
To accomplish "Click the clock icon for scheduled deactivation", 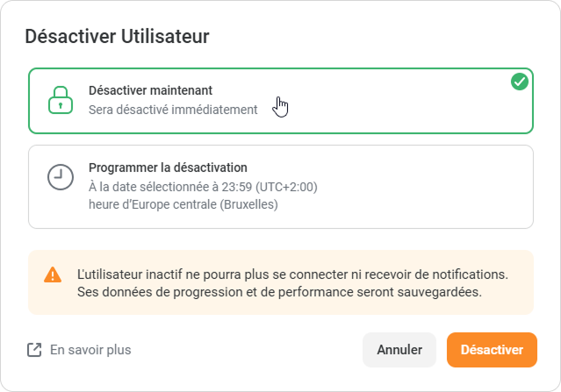I will pyautogui.click(x=59, y=177).
